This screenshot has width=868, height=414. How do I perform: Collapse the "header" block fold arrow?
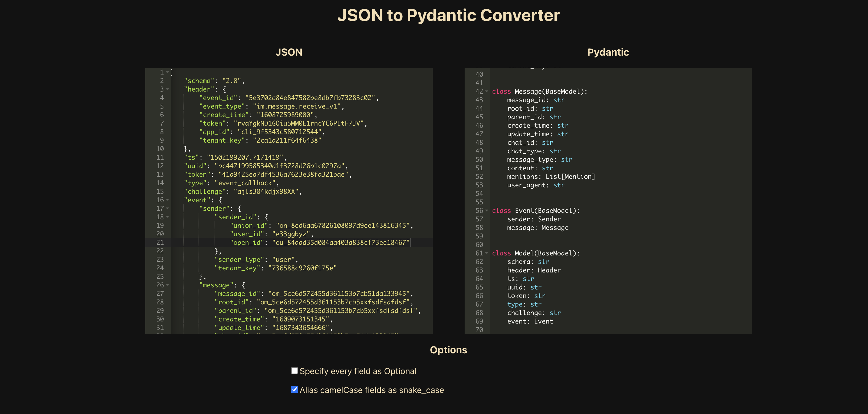tap(167, 89)
